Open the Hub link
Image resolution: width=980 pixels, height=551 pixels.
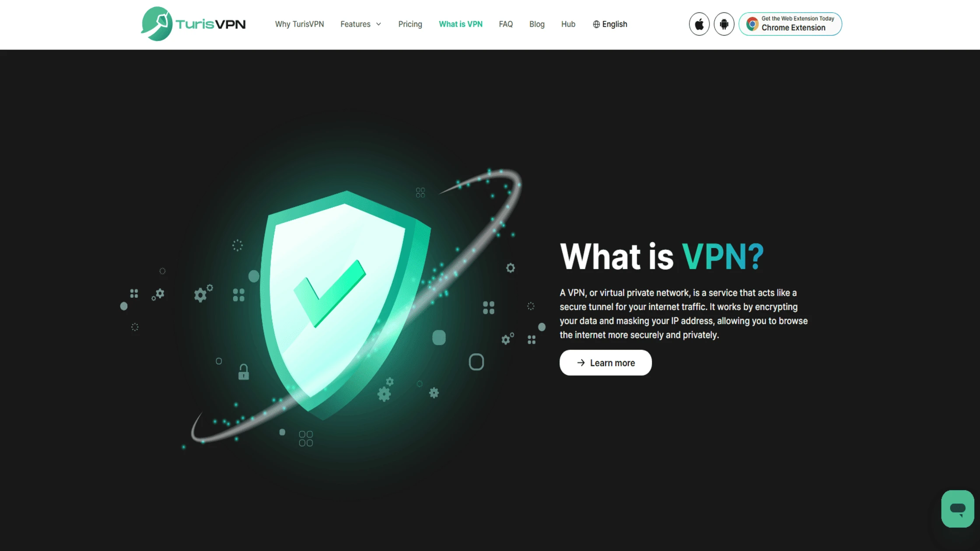pos(568,24)
